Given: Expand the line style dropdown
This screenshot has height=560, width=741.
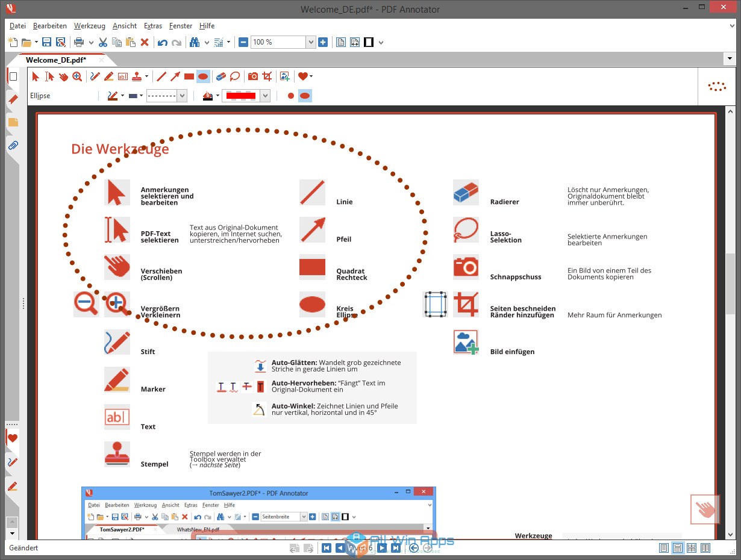Looking at the screenshot, I should tap(181, 96).
